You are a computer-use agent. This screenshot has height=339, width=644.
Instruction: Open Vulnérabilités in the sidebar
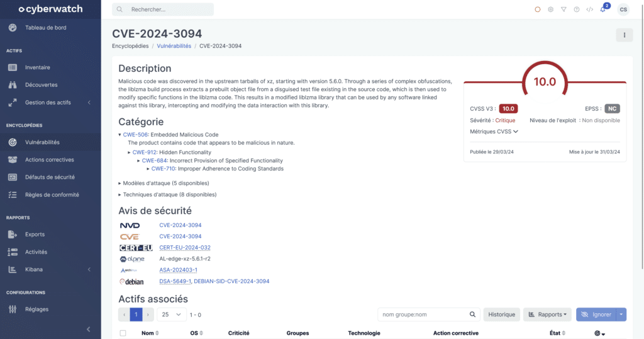click(x=42, y=142)
